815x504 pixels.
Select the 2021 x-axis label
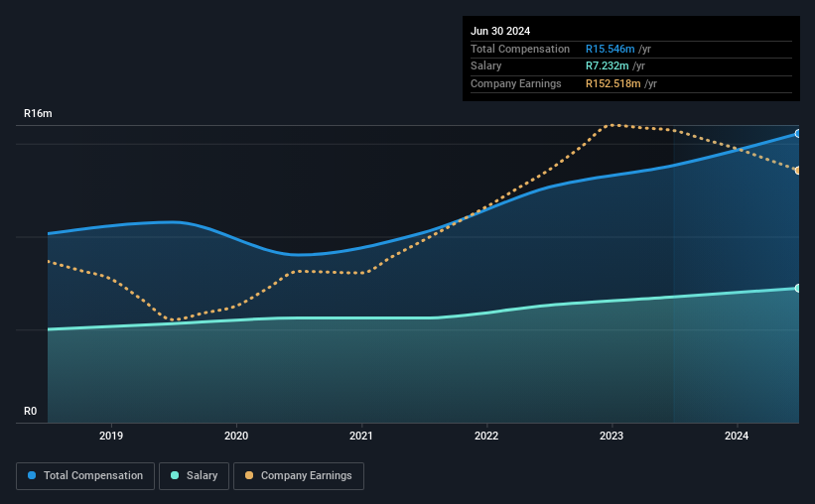point(361,436)
